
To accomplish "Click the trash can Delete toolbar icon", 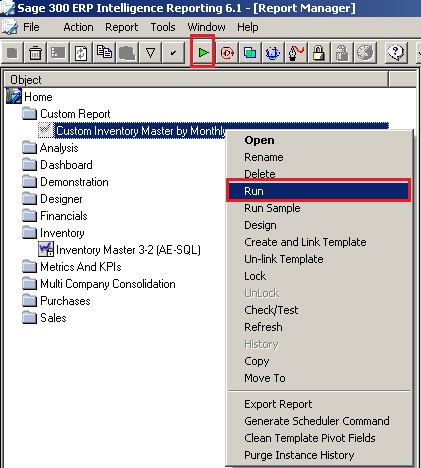I will point(35,53).
